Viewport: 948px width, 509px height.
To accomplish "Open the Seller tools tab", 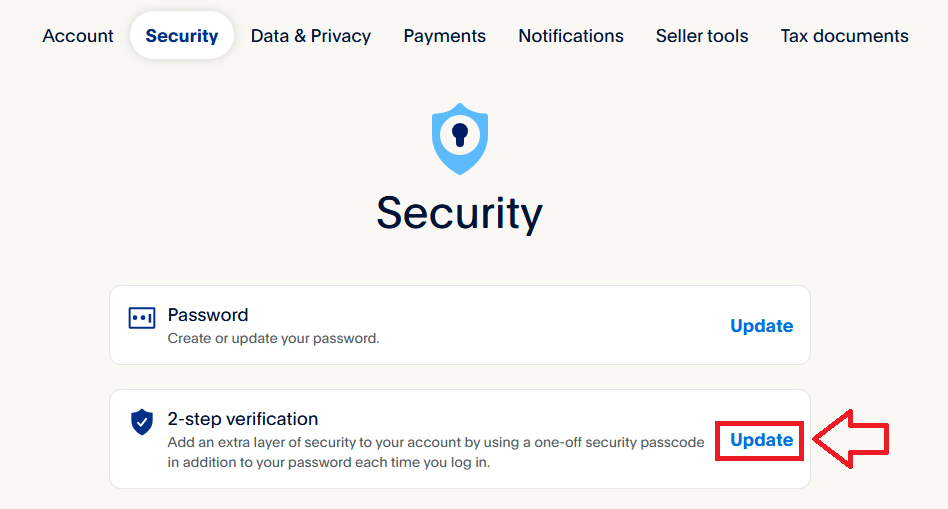I will [x=702, y=36].
